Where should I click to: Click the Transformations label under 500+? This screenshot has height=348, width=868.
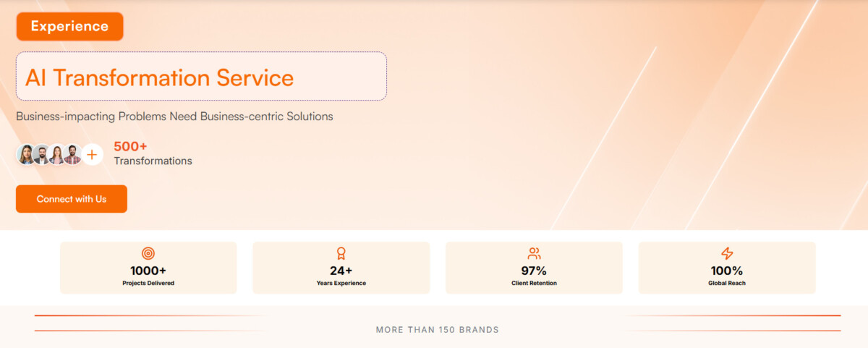coord(153,161)
